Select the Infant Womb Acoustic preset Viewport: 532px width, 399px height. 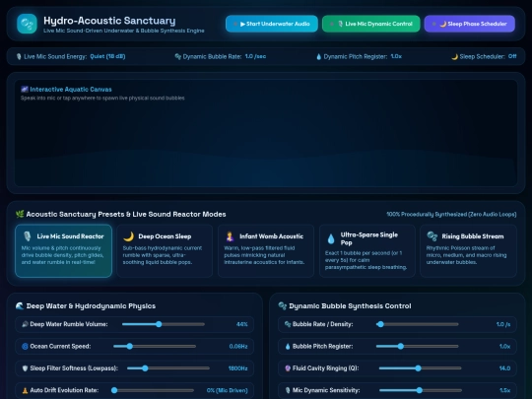click(266, 251)
